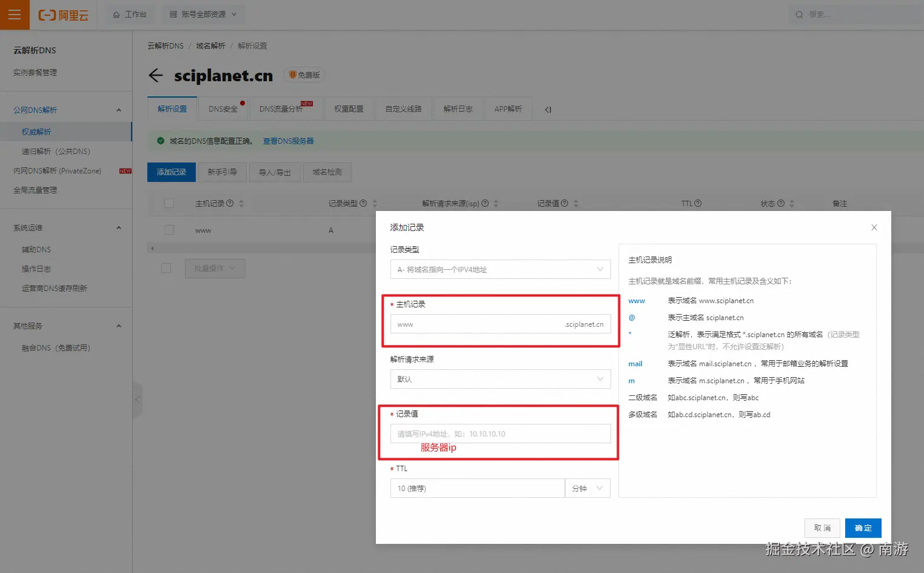
Task: Click help icon next to 记录类型 column
Action: pyautogui.click(x=363, y=203)
